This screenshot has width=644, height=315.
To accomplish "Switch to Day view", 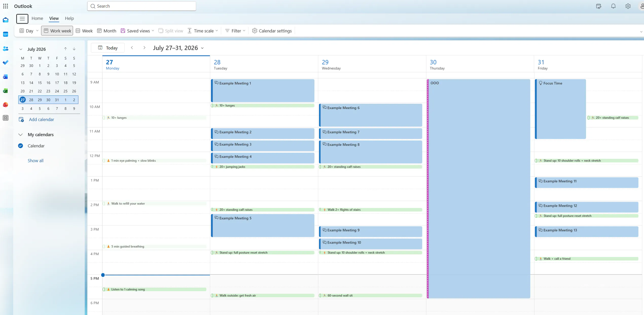I will pyautogui.click(x=26, y=31).
